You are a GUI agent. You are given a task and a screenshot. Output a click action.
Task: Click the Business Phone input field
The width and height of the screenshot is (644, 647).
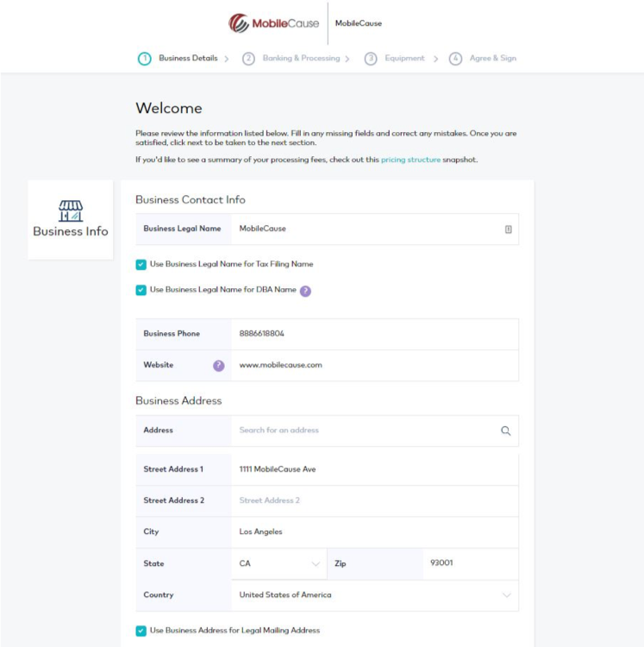(x=375, y=334)
